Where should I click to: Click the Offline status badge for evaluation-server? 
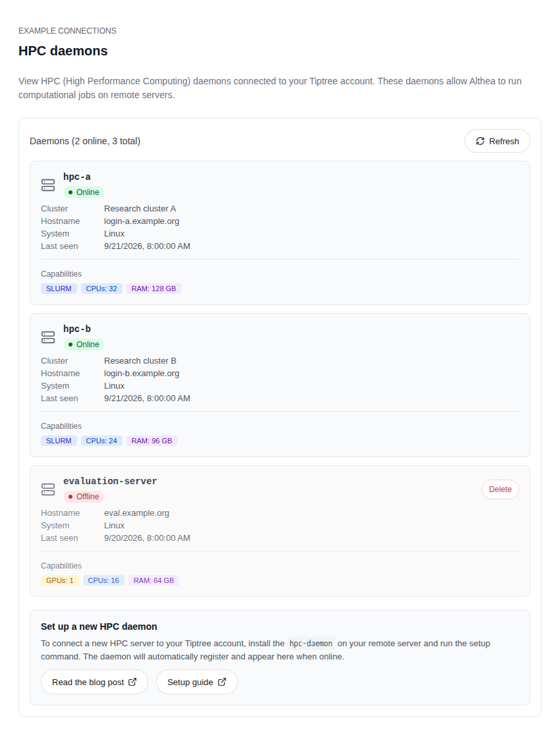point(84,497)
